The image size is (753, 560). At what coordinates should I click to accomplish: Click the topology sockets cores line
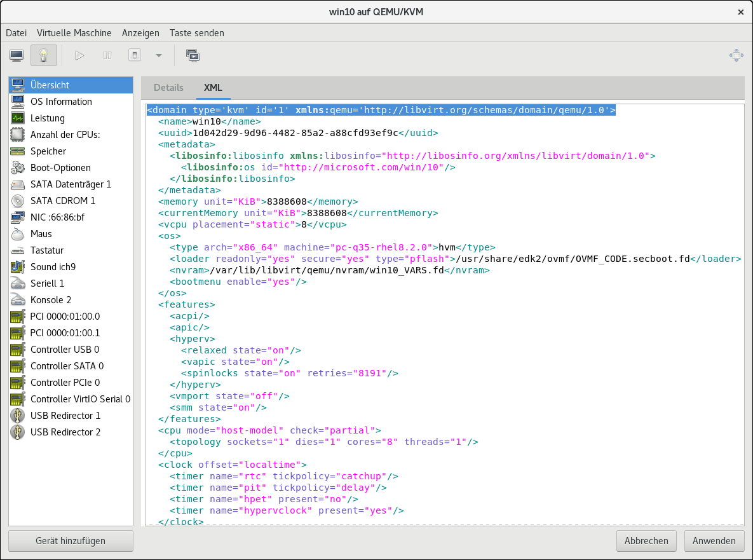pos(324,442)
